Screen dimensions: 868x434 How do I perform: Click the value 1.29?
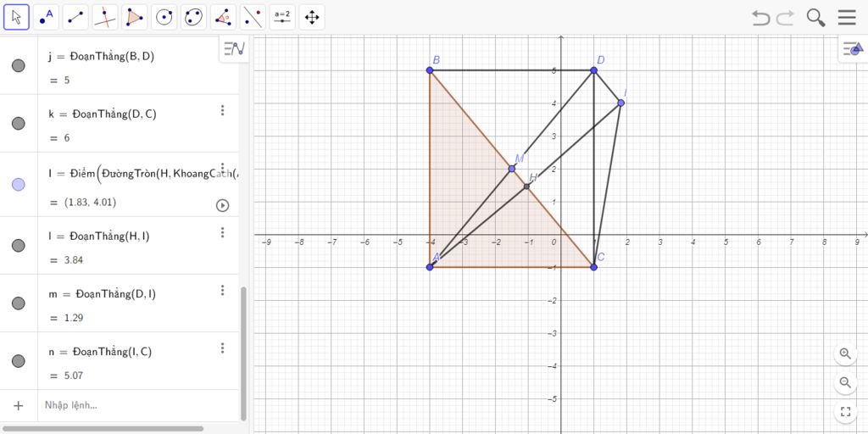(x=74, y=318)
